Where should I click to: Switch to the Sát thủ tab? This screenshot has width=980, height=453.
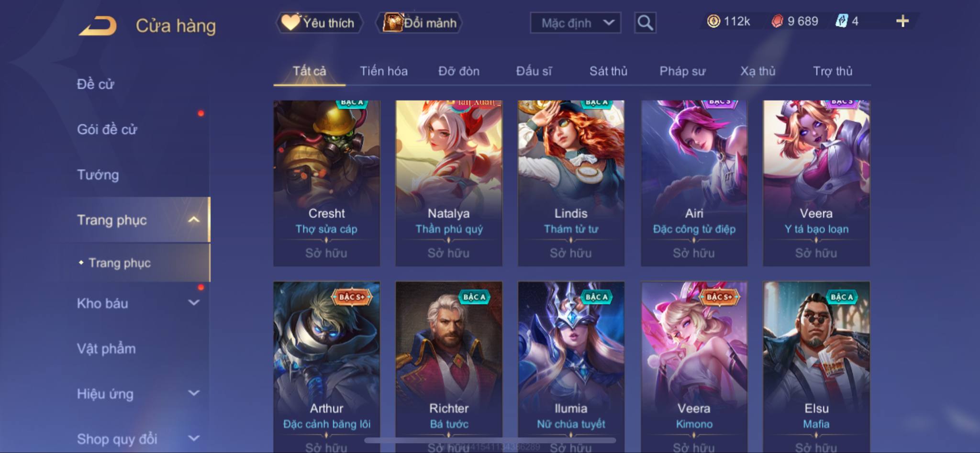(608, 71)
